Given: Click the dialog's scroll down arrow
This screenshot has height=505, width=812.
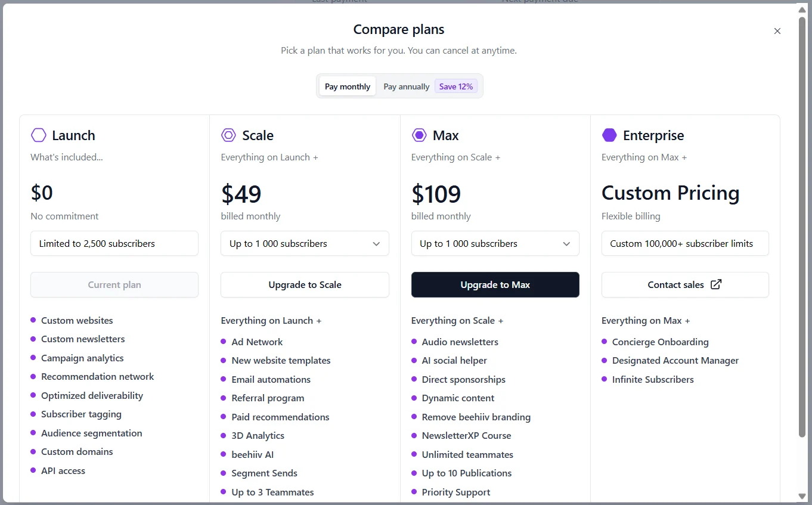Looking at the screenshot, I should 802,496.
